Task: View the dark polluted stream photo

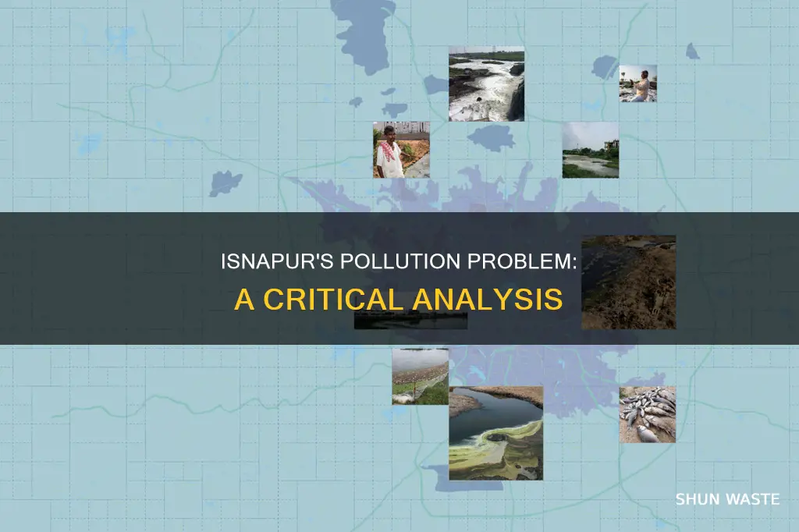Action: coord(629,282)
